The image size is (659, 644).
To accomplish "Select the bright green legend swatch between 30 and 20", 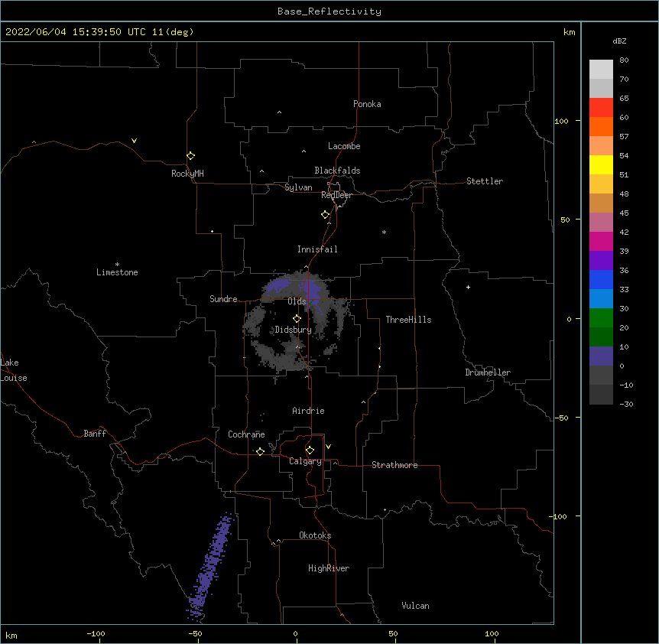I will (601, 318).
